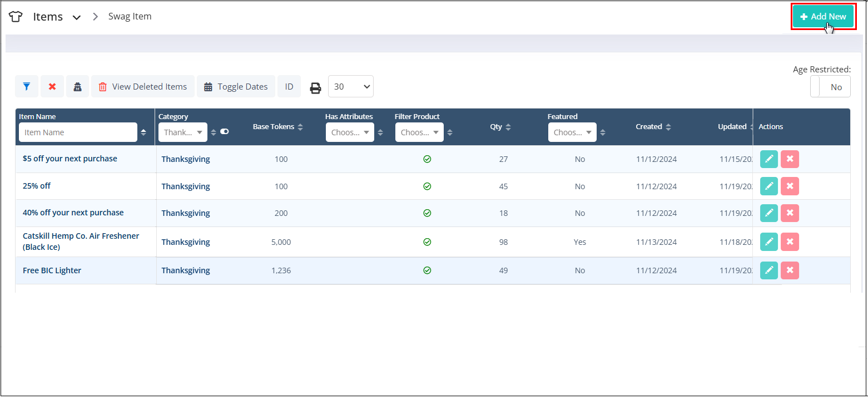Open the 40% off your next purchase item name

73,213
